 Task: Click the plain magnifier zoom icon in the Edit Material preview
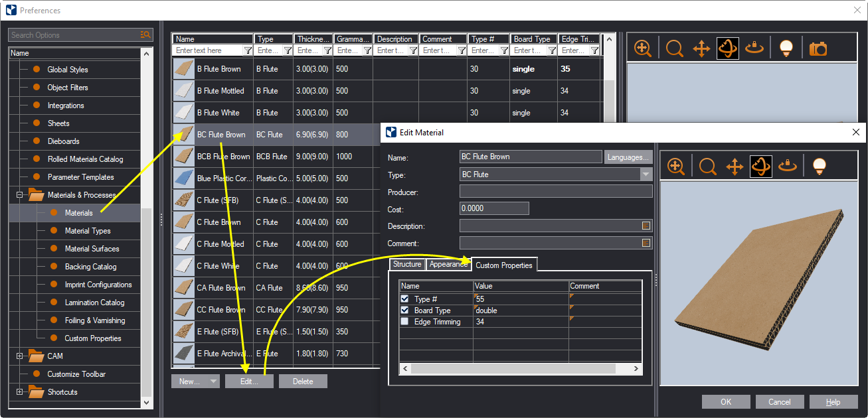[x=707, y=166]
